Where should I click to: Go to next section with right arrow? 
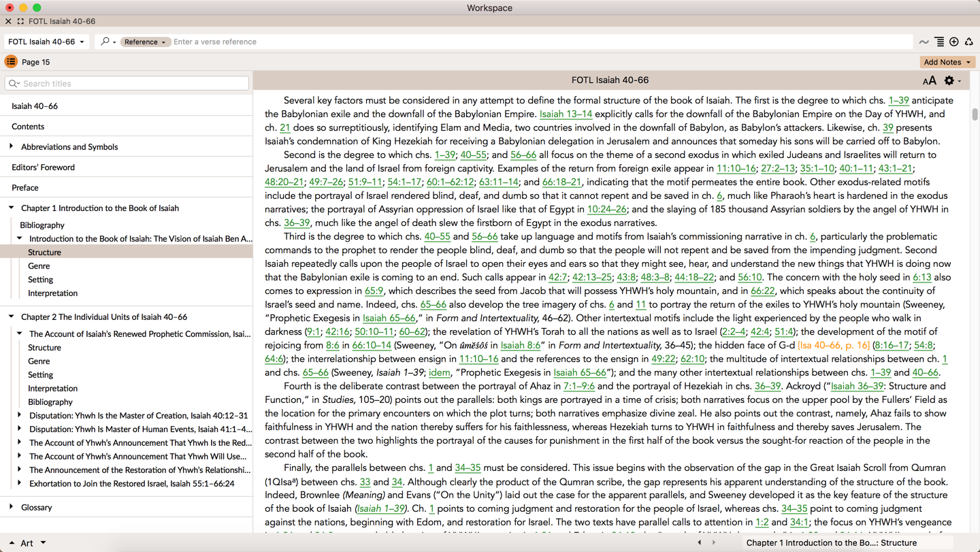(x=714, y=543)
